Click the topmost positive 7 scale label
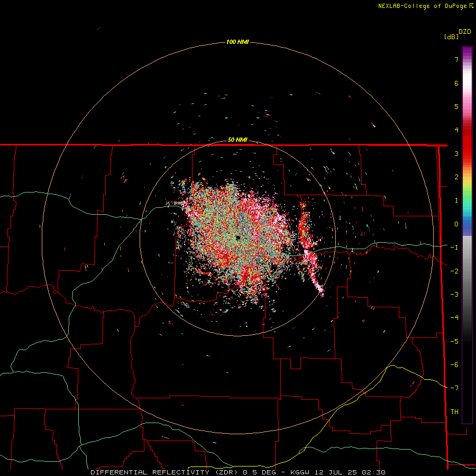Viewport: 476px width, 476px height. point(456,59)
